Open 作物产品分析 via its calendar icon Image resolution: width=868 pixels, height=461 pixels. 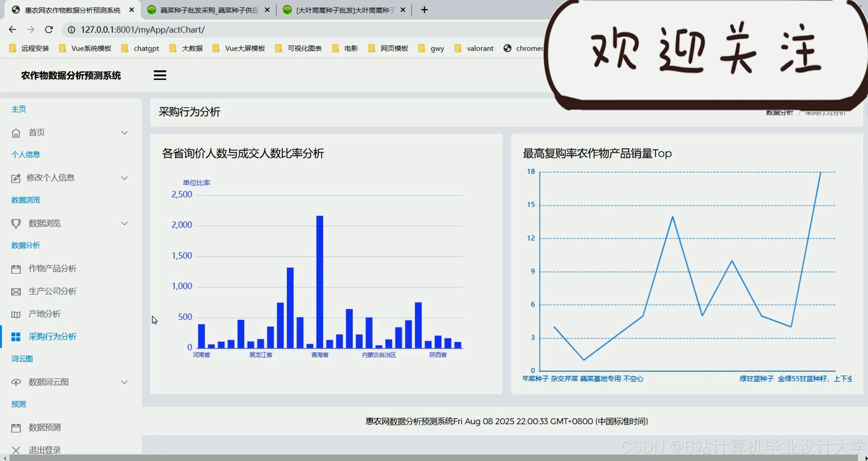point(16,269)
